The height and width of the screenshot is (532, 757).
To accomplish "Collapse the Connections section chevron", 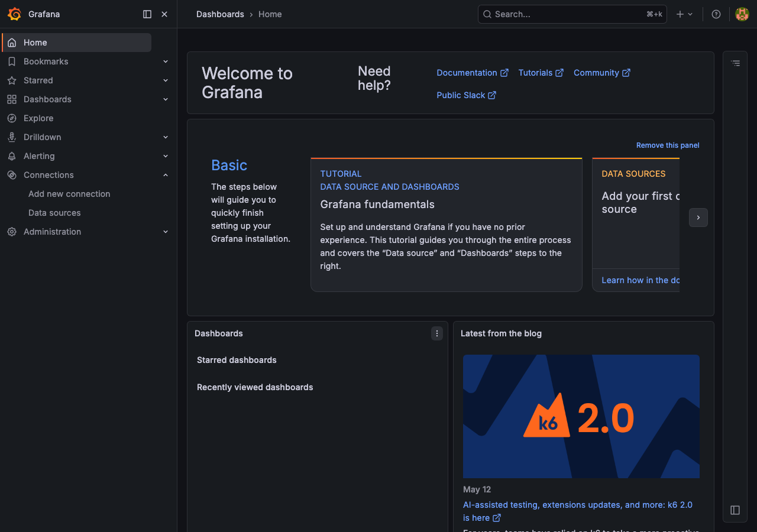I will click(166, 175).
